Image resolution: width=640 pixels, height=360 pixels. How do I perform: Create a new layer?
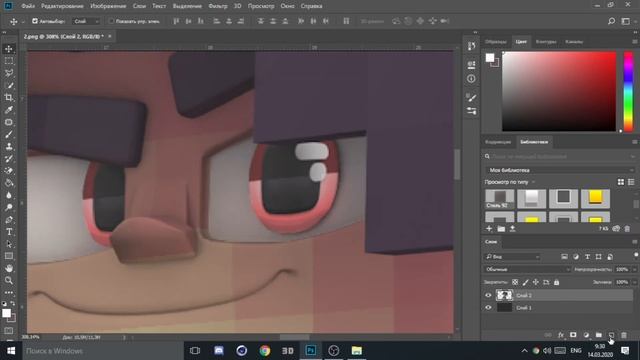(611, 335)
